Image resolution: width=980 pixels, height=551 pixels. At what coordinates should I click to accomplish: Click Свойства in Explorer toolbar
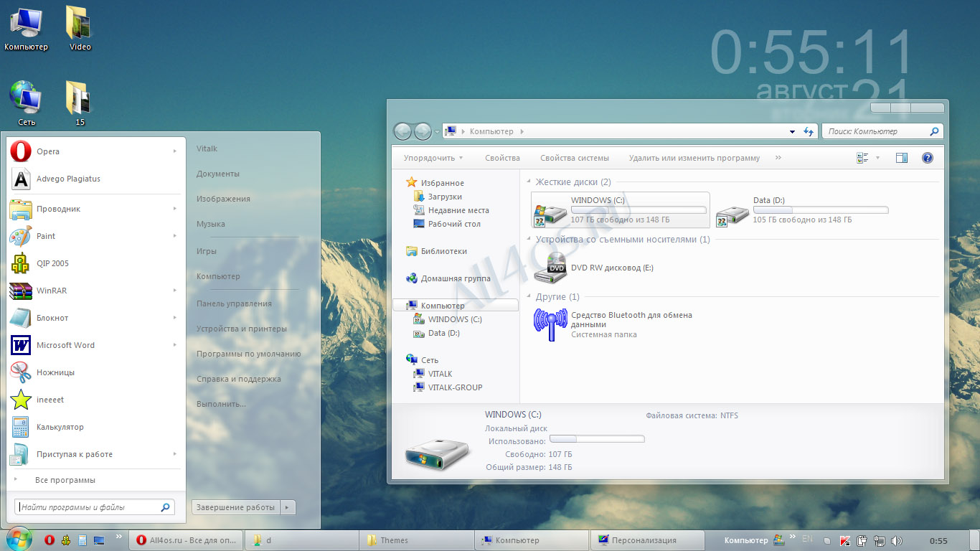pos(502,158)
